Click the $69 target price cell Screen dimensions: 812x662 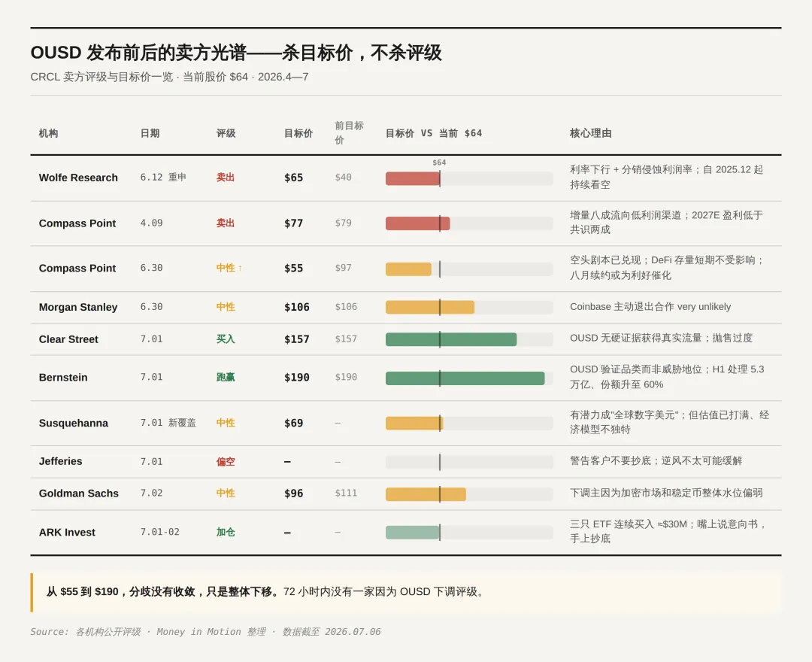coord(294,424)
